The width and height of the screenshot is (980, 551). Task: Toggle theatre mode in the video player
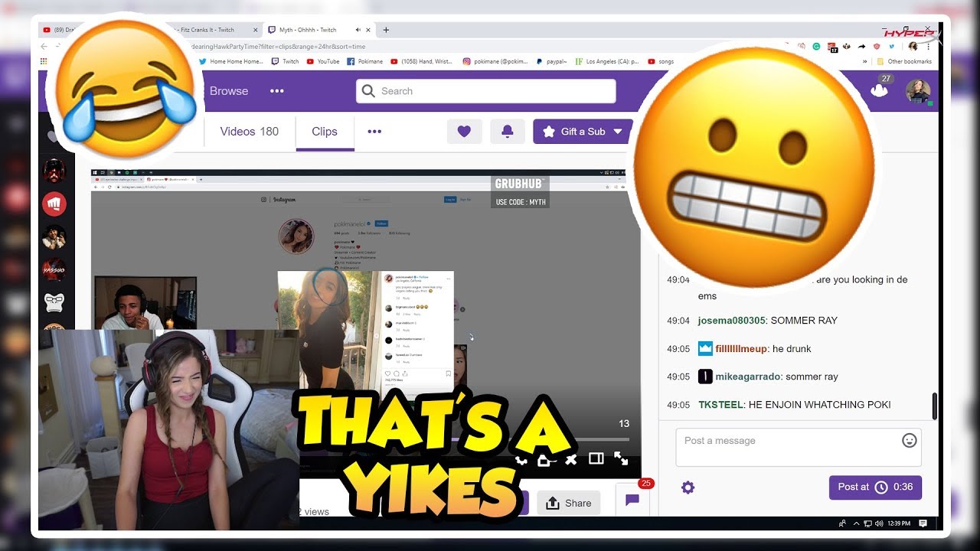(596, 459)
